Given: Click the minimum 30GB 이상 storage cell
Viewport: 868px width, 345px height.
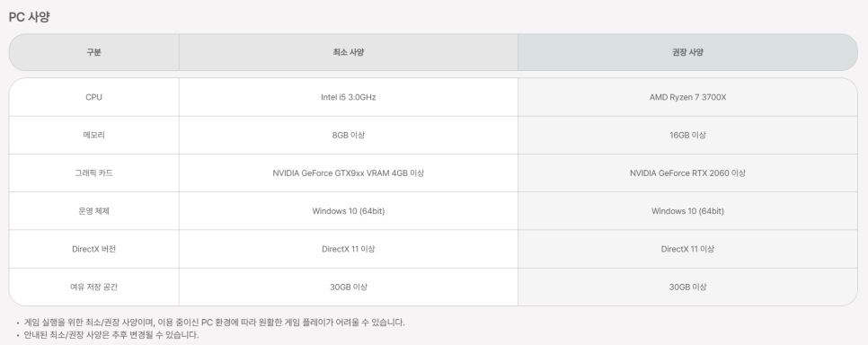Looking at the screenshot, I should [x=349, y=287].
